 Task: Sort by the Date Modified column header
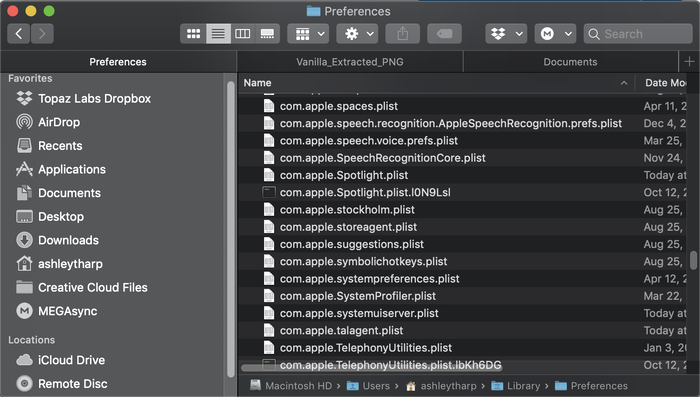tap(666, 83)
